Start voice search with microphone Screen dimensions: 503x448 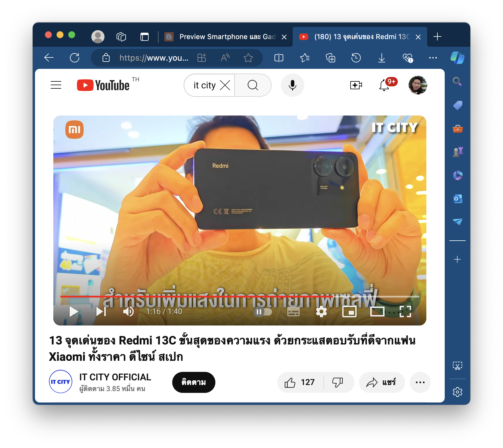tap(293, 85)
